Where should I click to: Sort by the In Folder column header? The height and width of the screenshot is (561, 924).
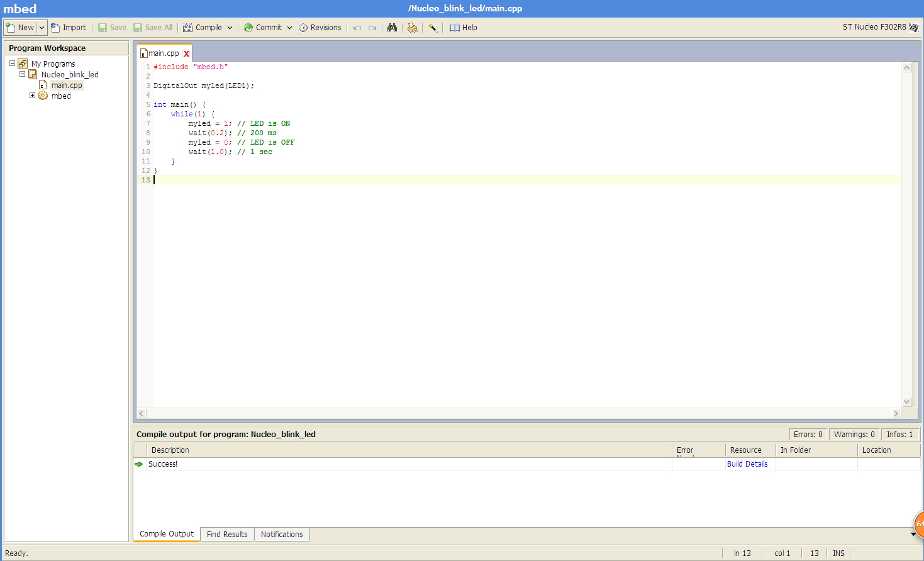tap(816, 450)
